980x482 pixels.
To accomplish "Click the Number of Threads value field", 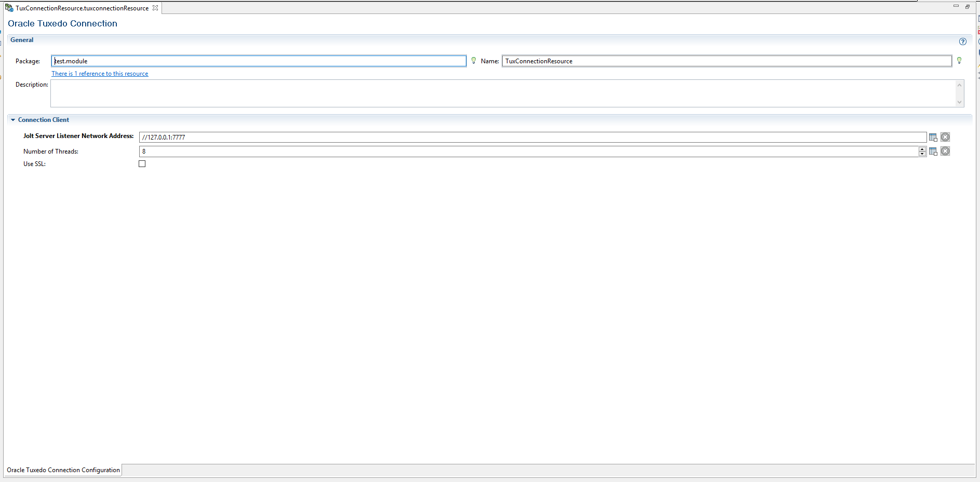I will (529, 152).
